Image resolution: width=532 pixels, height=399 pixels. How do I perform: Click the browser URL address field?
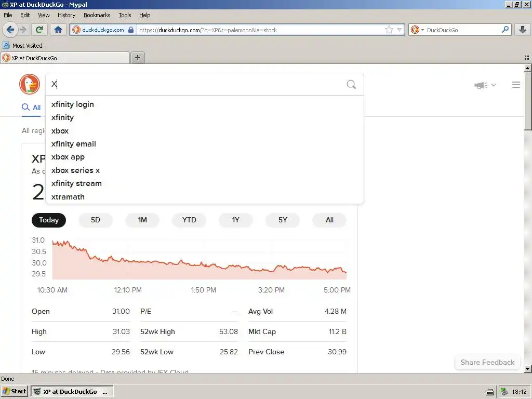click(261, 30)
